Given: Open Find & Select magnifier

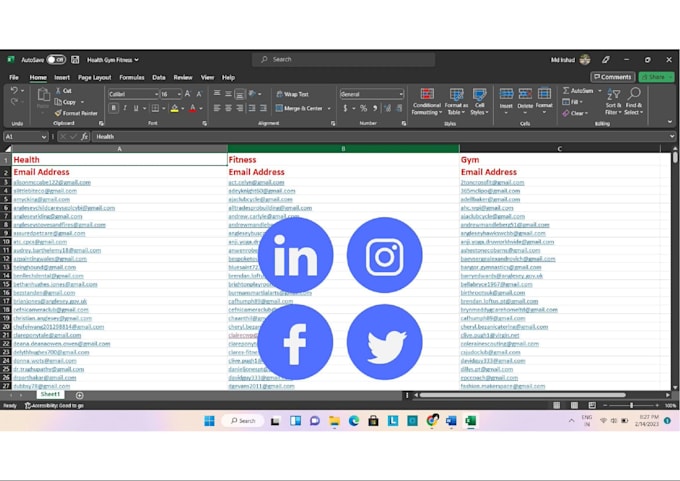Looking at the screenshot, I should tap(634, 101).
